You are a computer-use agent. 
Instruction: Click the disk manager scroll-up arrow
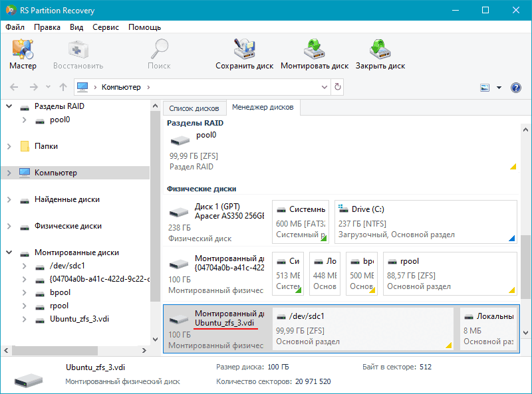(x=525, y=130)
